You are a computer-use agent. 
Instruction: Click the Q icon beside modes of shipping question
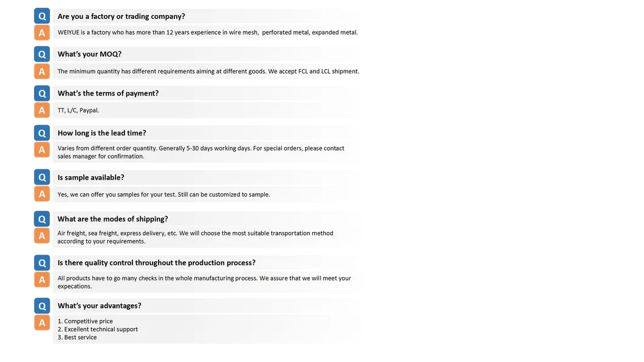tap(42, 219)
